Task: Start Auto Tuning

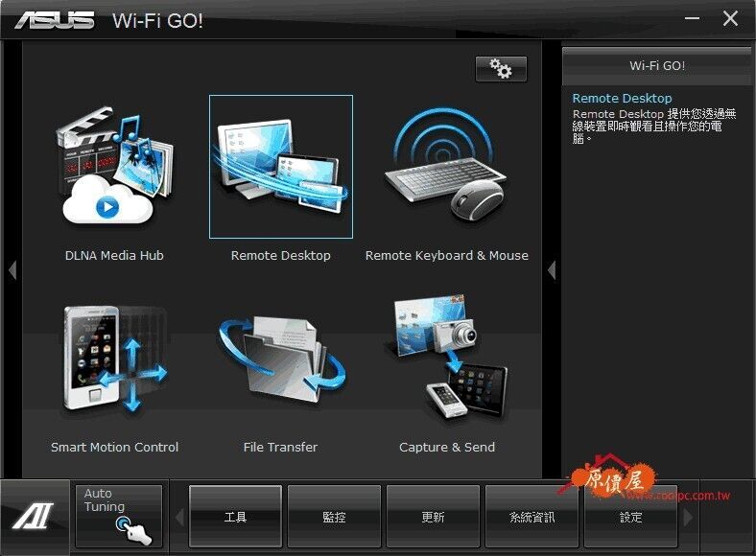Action: [x=119, y=516]
